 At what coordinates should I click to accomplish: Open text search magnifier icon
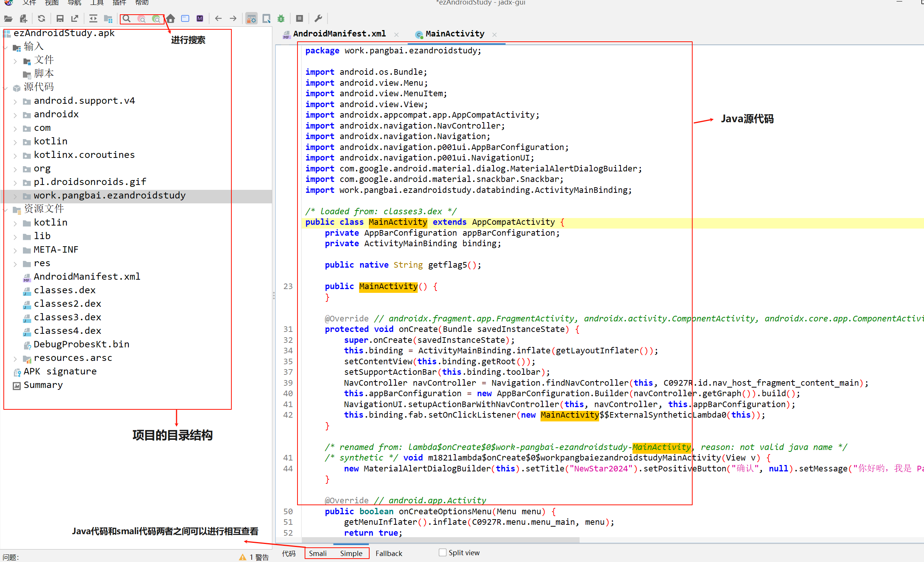(x=127, y=18)
